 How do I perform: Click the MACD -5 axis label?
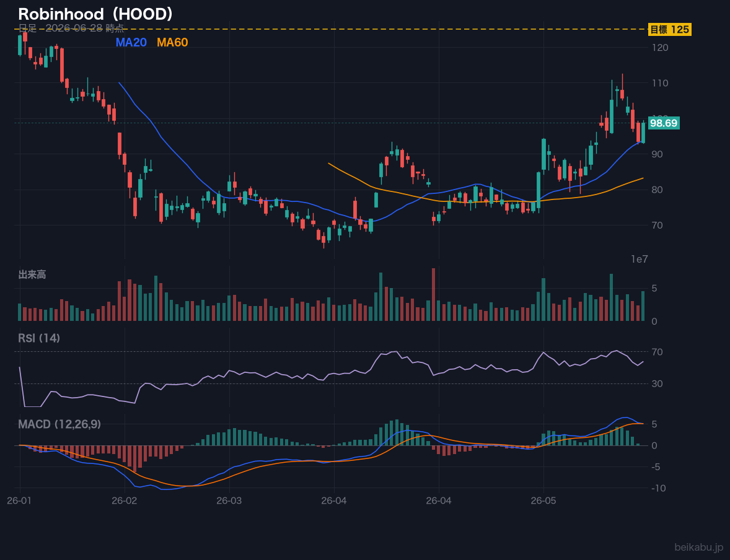point(656,466)
